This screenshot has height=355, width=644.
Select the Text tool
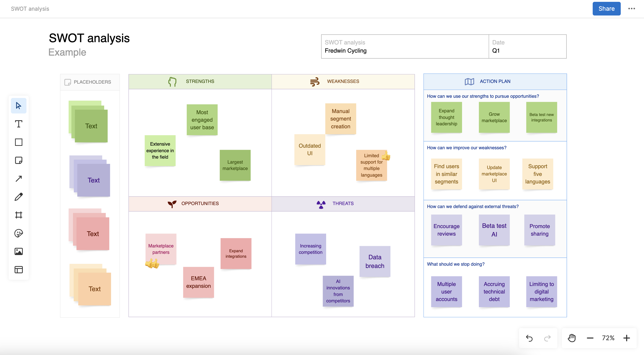click(x=18, y=124)
